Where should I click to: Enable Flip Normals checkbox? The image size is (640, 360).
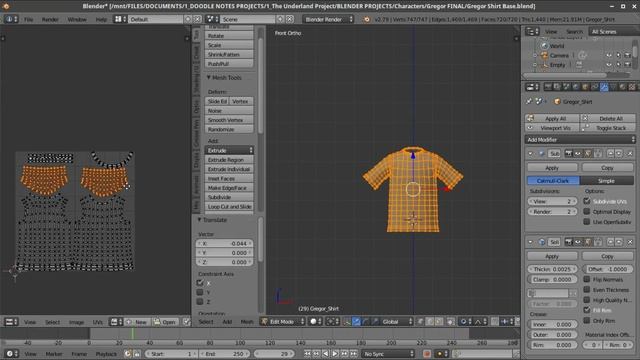coord(587,279)
